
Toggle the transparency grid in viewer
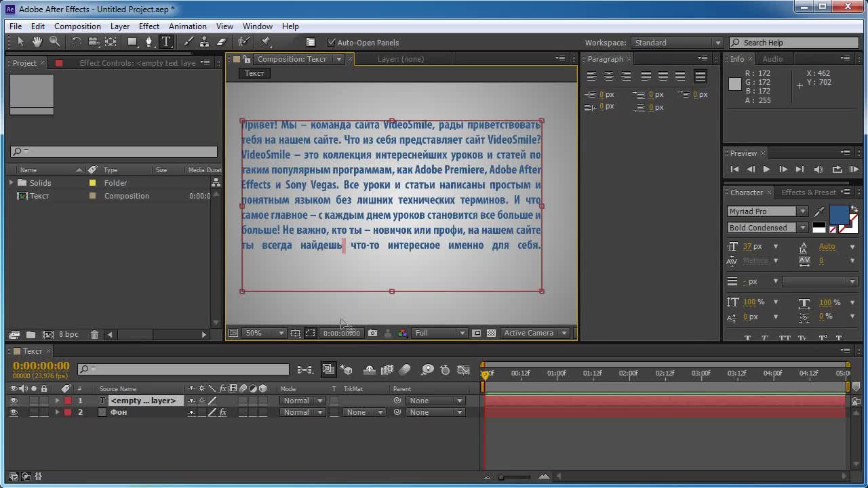pyautogui.click(x=491, y=333)
